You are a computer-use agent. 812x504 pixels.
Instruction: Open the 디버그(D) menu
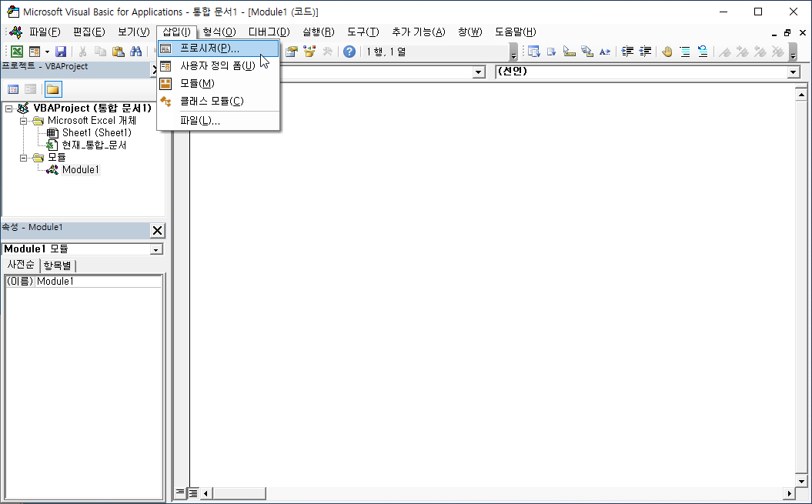coord(269,32)
